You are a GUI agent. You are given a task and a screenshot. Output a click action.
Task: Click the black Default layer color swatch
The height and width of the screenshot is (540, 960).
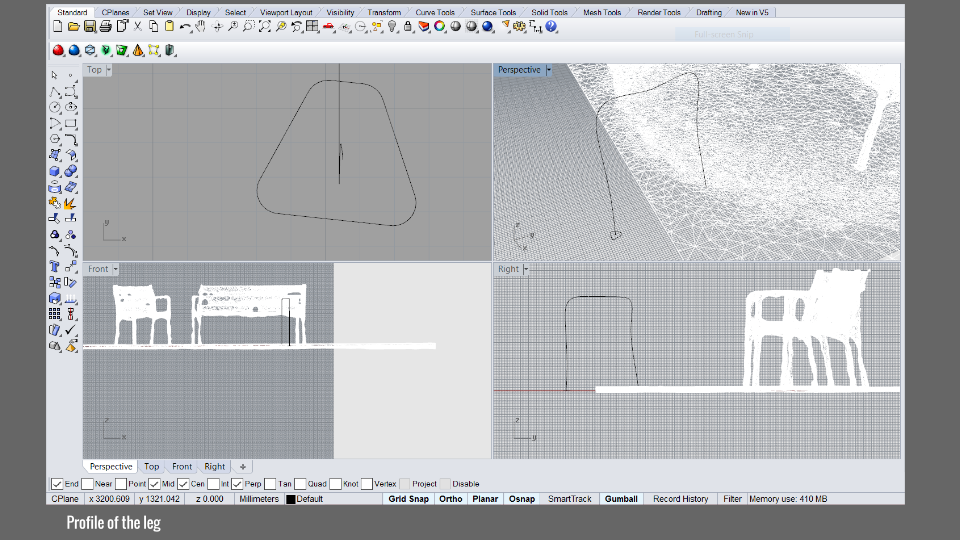[291, 499]
